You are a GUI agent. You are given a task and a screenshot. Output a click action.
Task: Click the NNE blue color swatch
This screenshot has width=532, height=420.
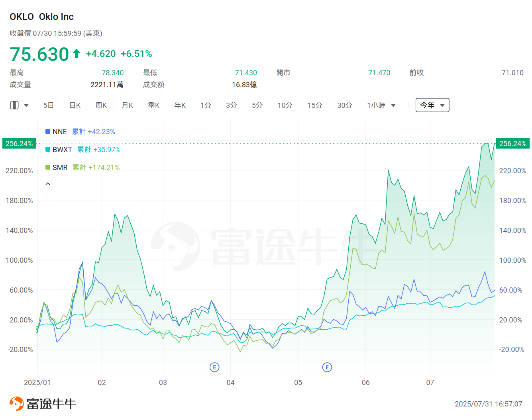(x=48, y=131)
